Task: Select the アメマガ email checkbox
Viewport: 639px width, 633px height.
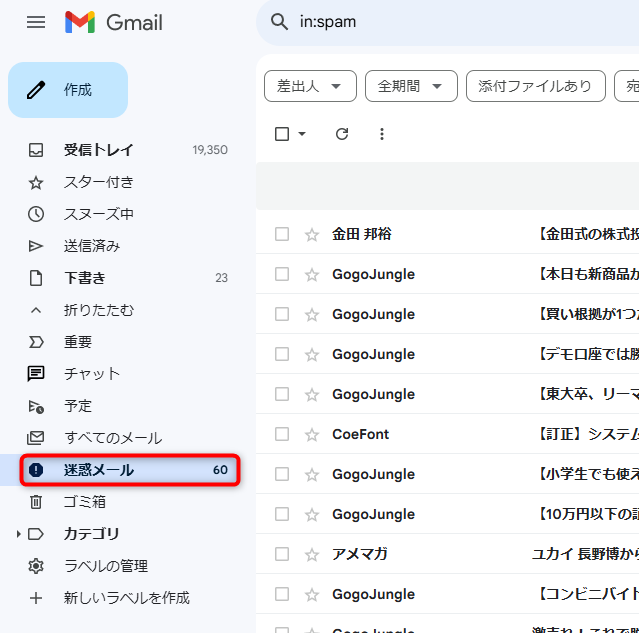Action: pos(282,554)
